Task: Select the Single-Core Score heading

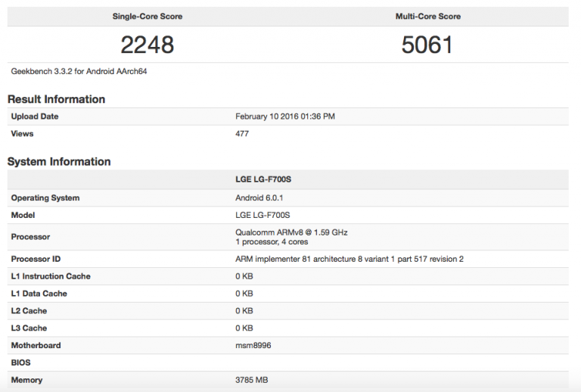Action: (x=148, y=16)
